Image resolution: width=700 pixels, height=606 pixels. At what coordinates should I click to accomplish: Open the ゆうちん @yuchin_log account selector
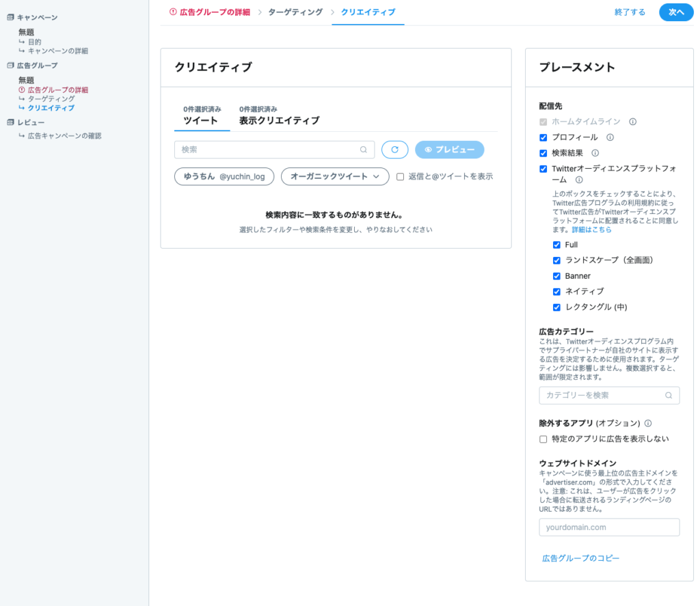click(x=224, y=176)
